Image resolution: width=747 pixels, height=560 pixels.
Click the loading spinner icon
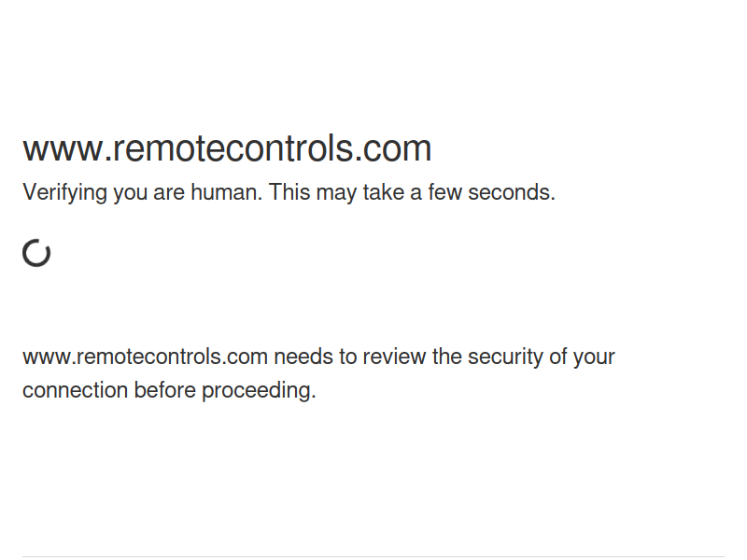point(36,253)
